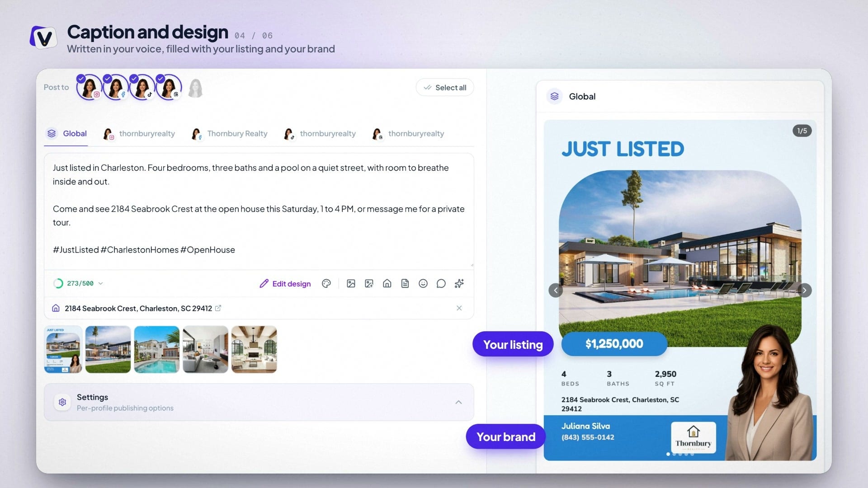This screenshot has width=868, height=488.
Task: Deselect the Facebook profile avatar
Action: [116, 87]
